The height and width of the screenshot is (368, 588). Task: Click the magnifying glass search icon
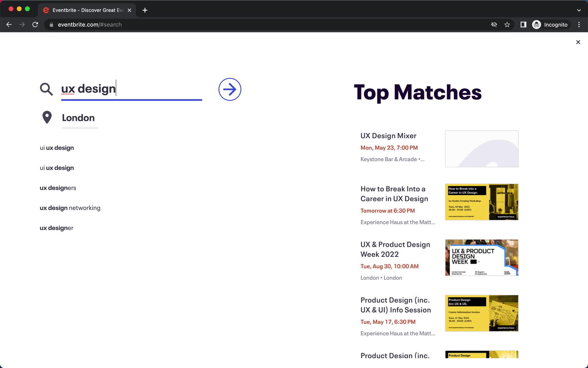(x=46, y=89)
